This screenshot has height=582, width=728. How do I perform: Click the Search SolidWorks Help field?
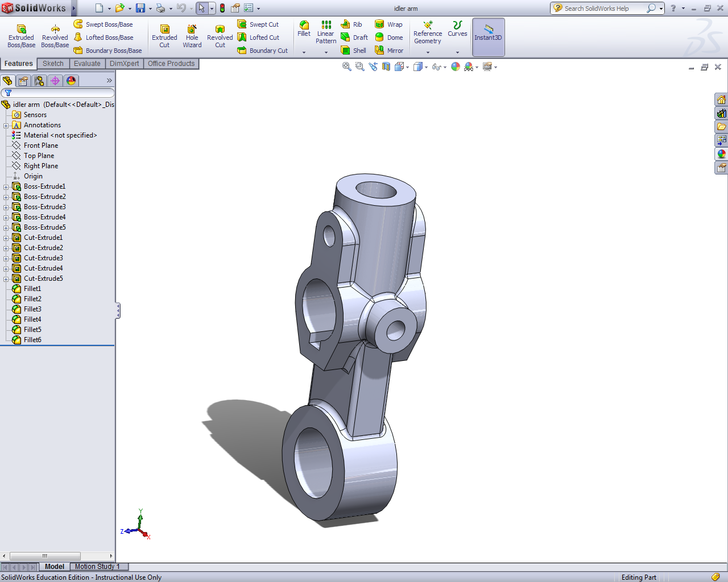(603, 9)
